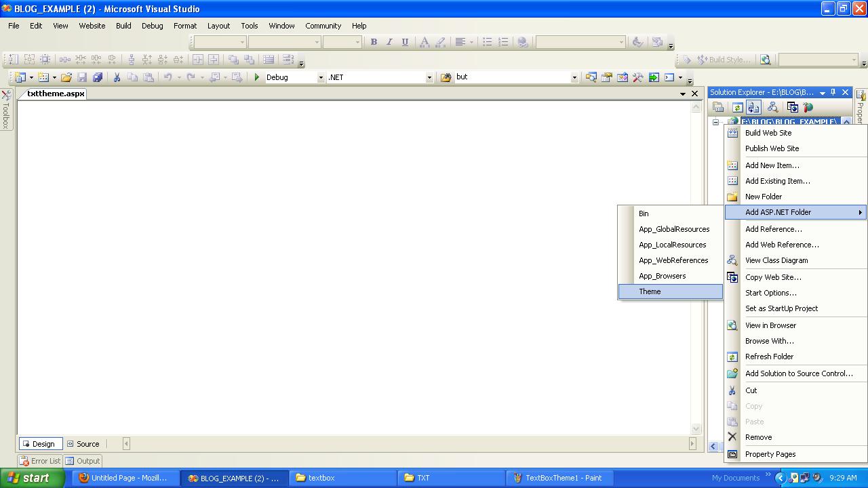868x488 pixels.
Task: Click the Copy Web Site toolbar icon
Action: coord(792,107)
